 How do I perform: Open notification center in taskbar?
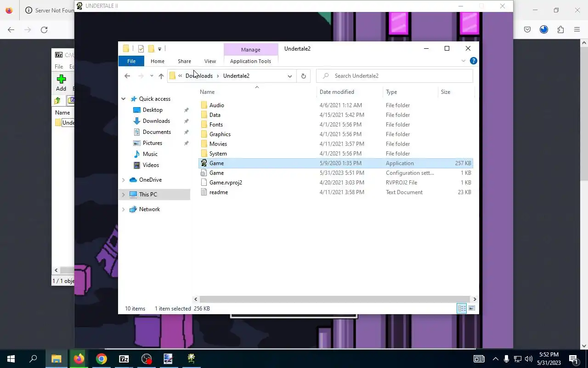click(x=574, y=359)
